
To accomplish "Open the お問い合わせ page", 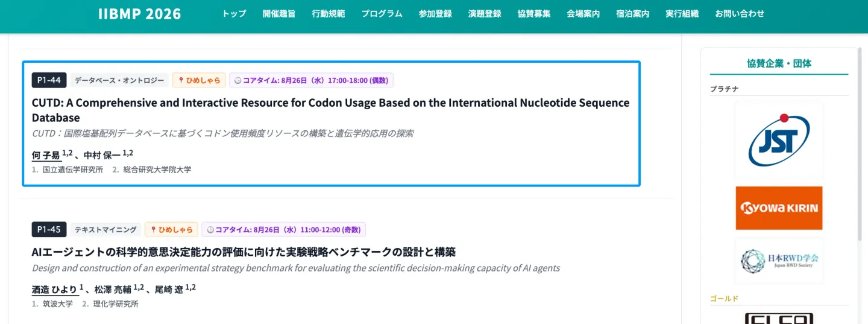I will pyautogui.click(x=740, y=14).
